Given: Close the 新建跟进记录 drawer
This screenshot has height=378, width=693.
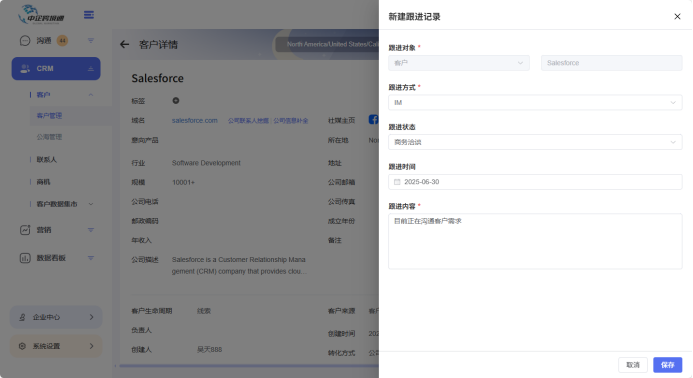Looking at the screenshot, I should [677, 16].
